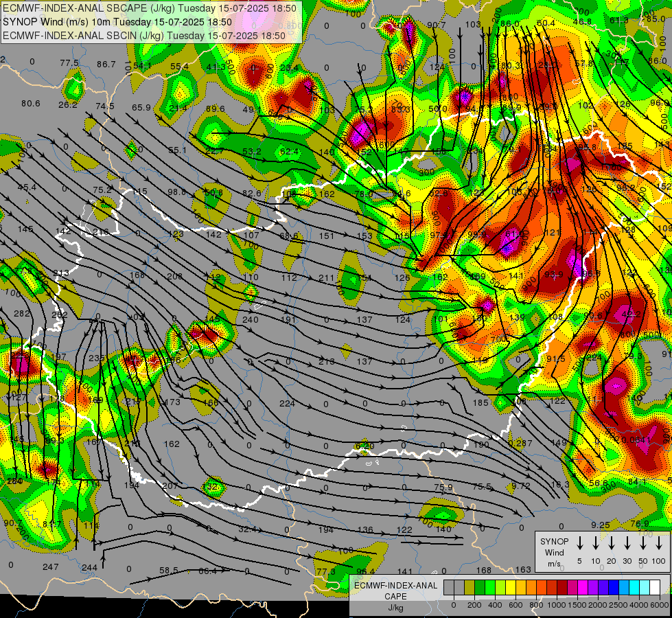This screenshot has height=618, width=672.
Task: Click the map value 240
Action: point(251,319)
